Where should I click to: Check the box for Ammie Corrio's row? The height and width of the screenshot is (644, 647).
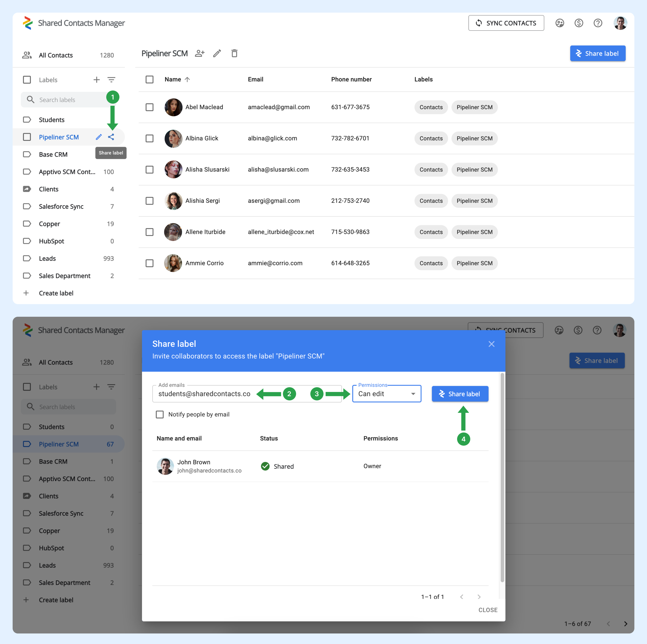click(x=149, y=263)
